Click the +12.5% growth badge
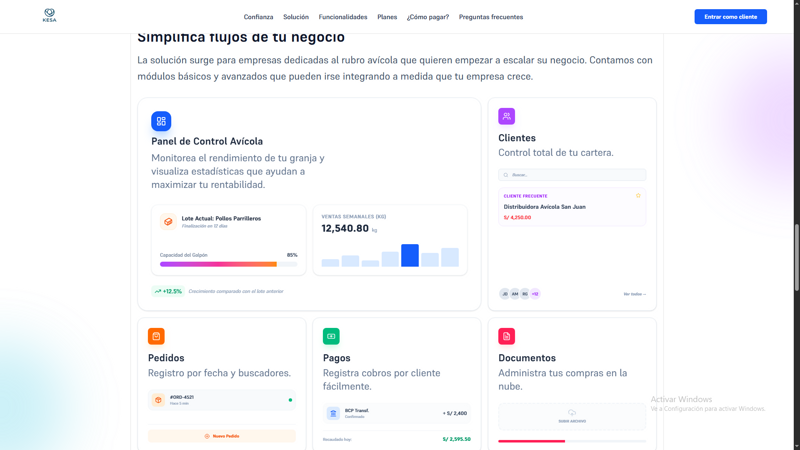The width and height of the screenshot is (800, 450). click(x=168, y=291)
